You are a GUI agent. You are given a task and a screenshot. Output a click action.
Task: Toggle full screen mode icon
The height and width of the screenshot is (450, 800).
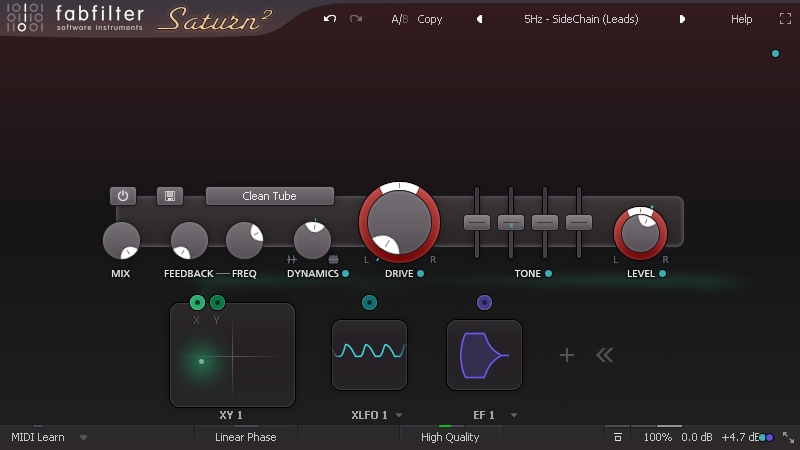coord(785,19)
